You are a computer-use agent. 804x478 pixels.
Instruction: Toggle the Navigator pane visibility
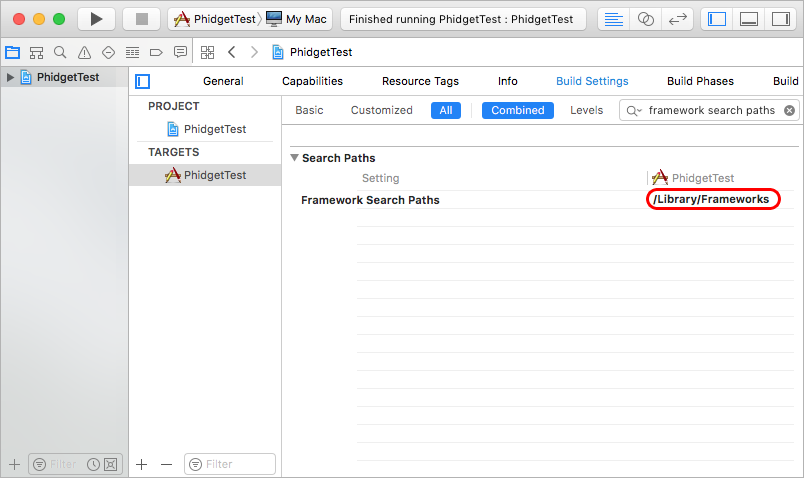click(x=716, y=19)
